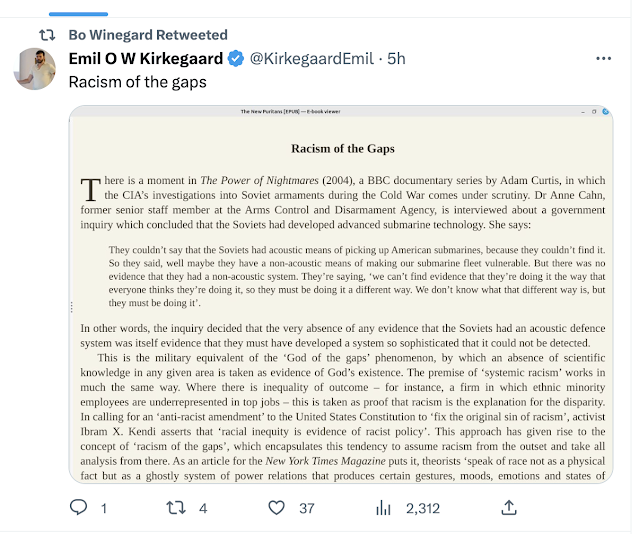The width and height of the screenshot is (639, 534).
Task: Click the tweet text Racism of the gaps
Action: pyautogui.click(x=137, y=82)
